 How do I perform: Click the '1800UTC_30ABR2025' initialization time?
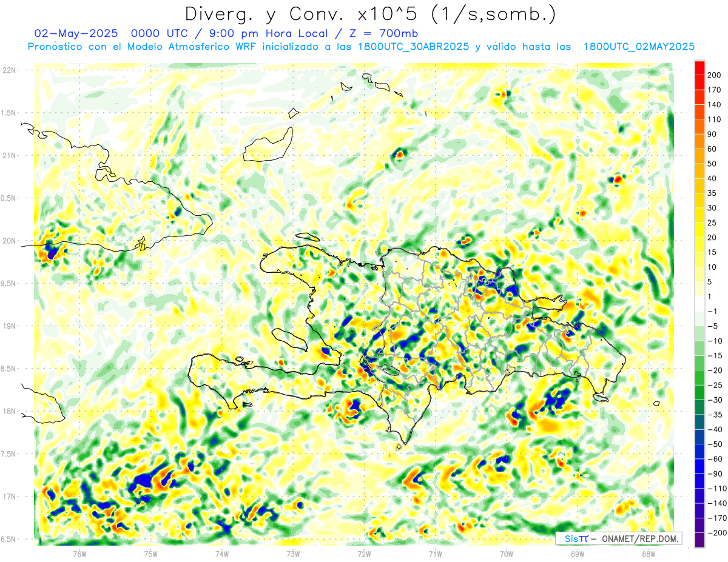point(413,47)
